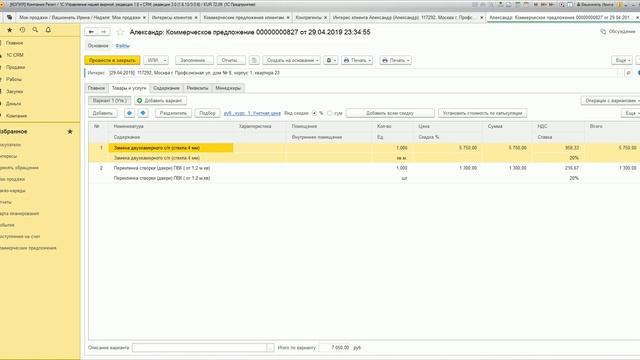Add the document to favorites with star
640x360 pixels.
pyautogui.click(x=120, y=32)
